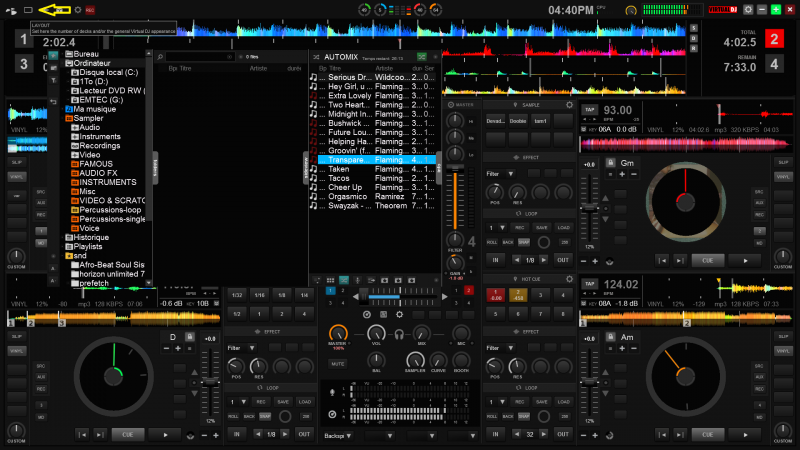Open the loop number dropdown on the Am deck
800x450 pixels.
coord(496,402)
